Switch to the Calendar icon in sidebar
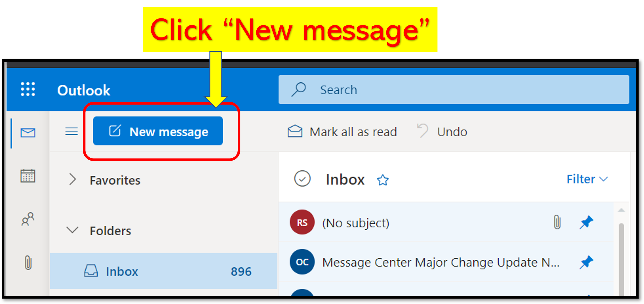 click(28, 176)
